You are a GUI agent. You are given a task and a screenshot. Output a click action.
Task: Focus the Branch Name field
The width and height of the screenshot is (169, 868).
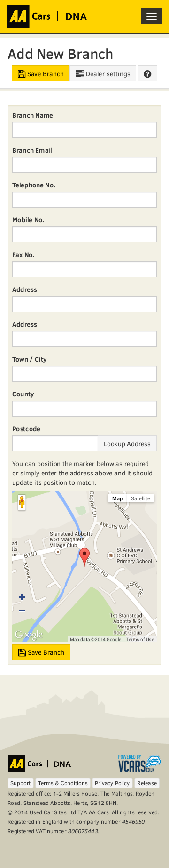point(84,130)
